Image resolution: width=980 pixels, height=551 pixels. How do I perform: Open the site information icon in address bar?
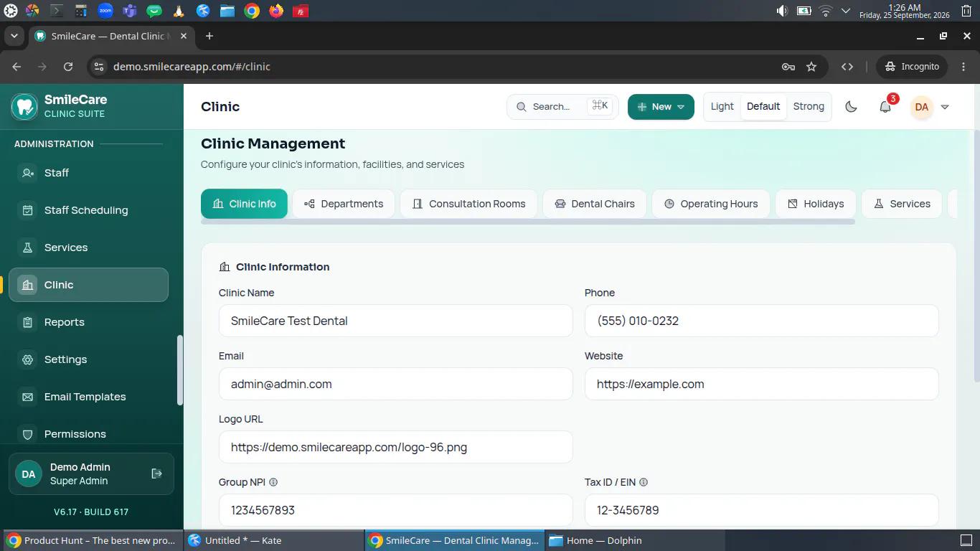click(x=99, y=67)
